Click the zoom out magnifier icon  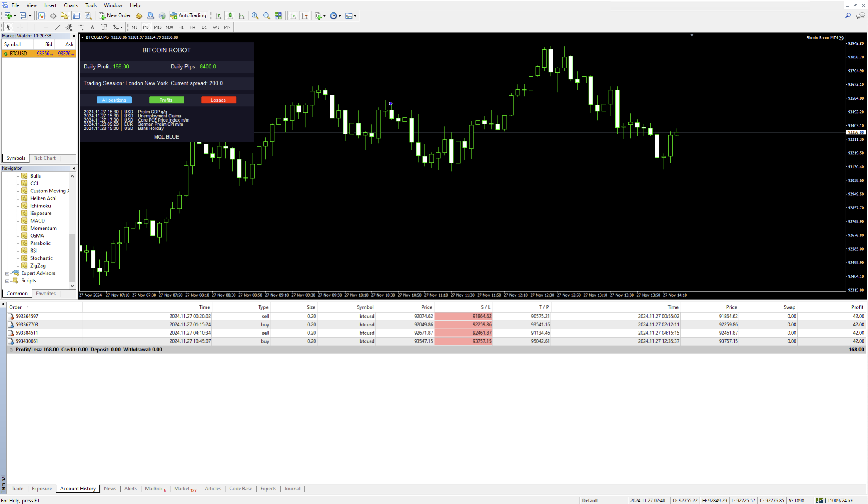[x=267, y=16]
